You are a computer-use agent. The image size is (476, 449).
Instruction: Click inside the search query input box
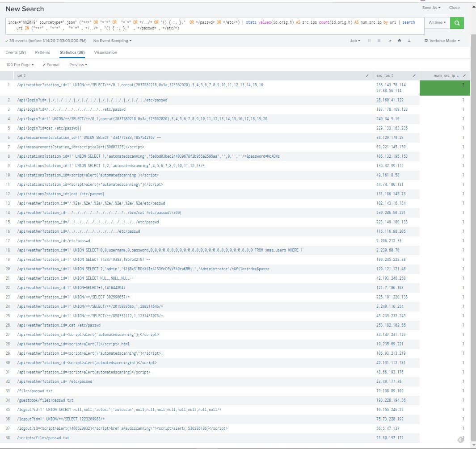point(215,25)
